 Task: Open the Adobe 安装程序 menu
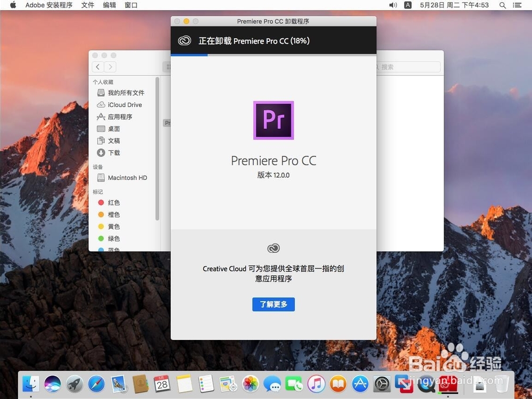pos(49,5)
